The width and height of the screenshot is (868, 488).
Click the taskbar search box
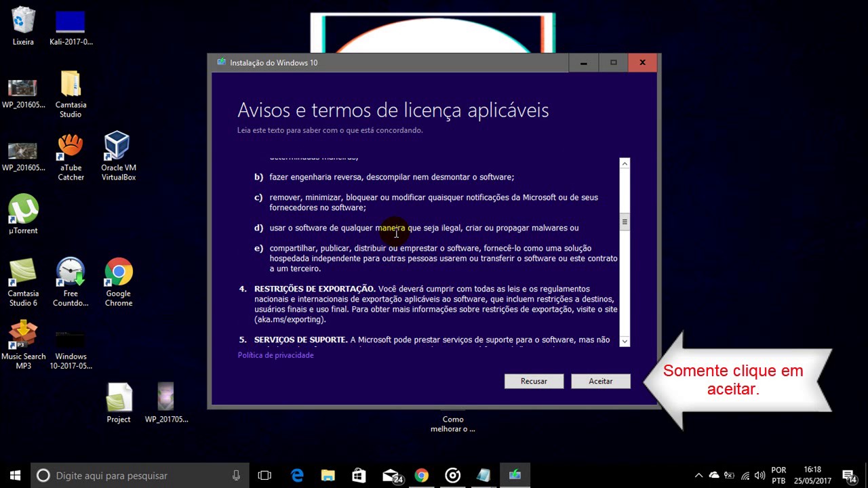(139, 475)
